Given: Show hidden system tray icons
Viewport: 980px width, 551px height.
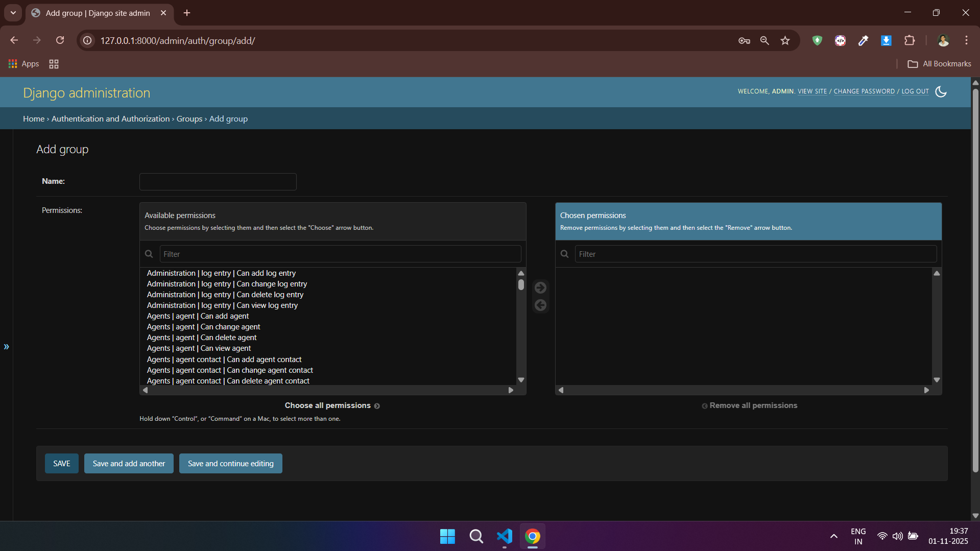Looking at the screenshot, I should pos(833,536).
